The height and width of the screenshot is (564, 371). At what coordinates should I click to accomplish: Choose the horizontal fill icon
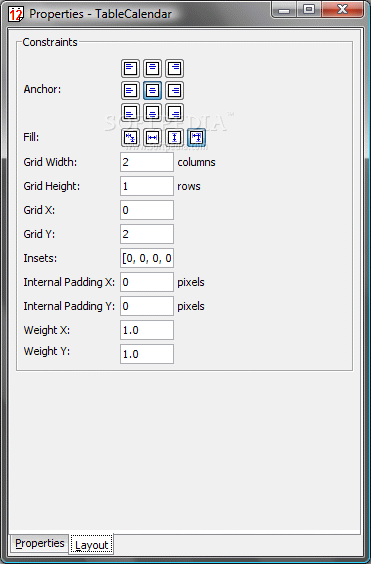pyautogui.click(x=153, y=137)
